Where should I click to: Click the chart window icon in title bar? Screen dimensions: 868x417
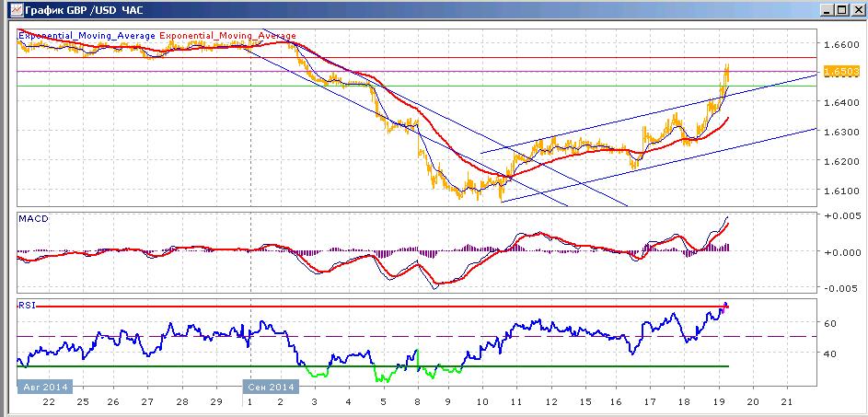click(x=17, y=10)
